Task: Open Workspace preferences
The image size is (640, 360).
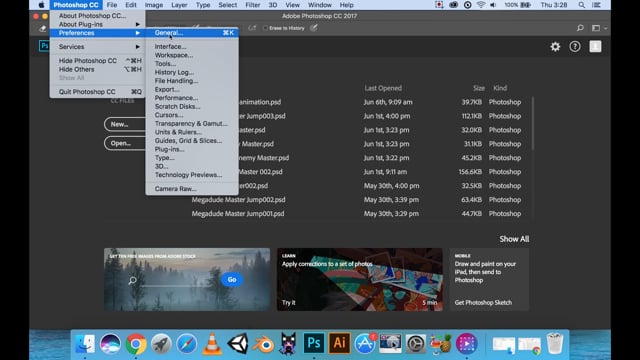Action: click(x=192, y=55)
